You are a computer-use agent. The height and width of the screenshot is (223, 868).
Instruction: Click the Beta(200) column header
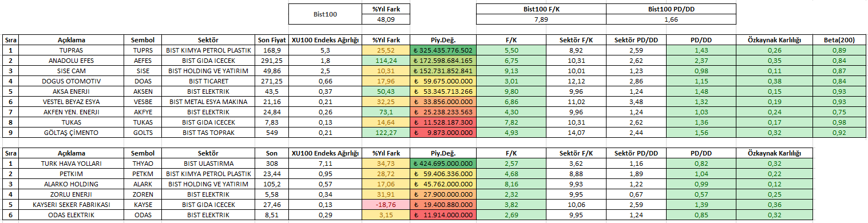coord(839,40)
